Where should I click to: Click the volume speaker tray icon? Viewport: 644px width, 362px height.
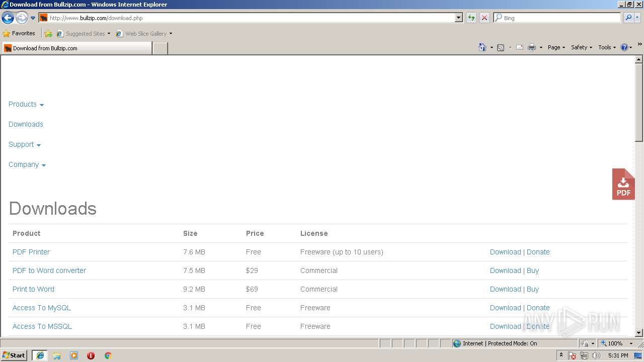(596, 355)
